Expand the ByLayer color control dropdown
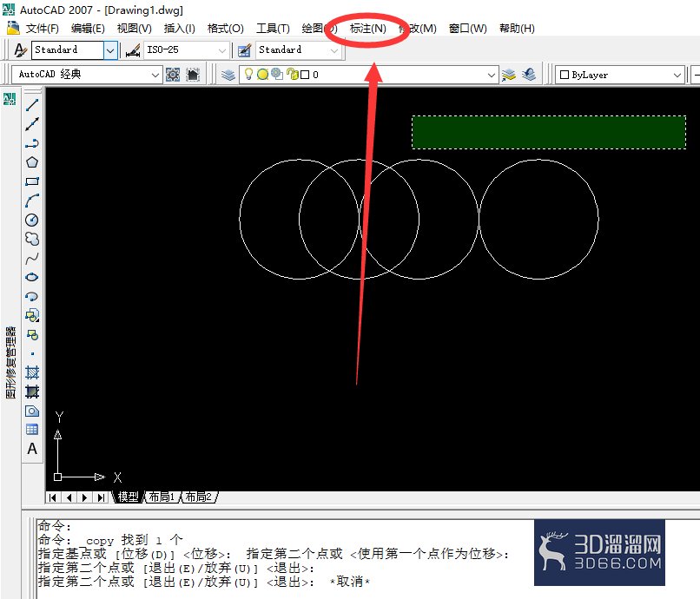This screenshot has width=700, height=599. click(677, 75)
